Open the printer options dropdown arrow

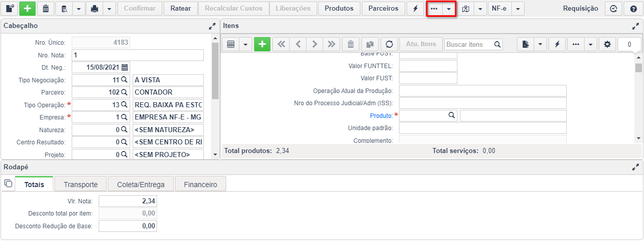click(109, 9)
